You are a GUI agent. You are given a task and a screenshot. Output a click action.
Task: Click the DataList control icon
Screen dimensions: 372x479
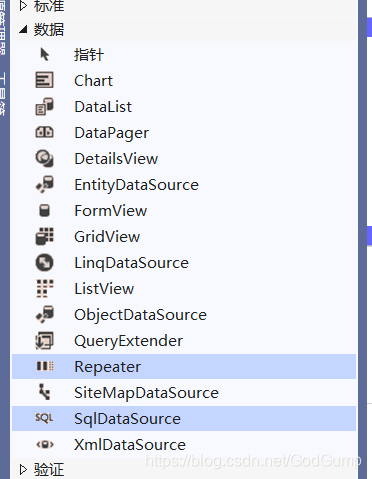click(44, 106)
